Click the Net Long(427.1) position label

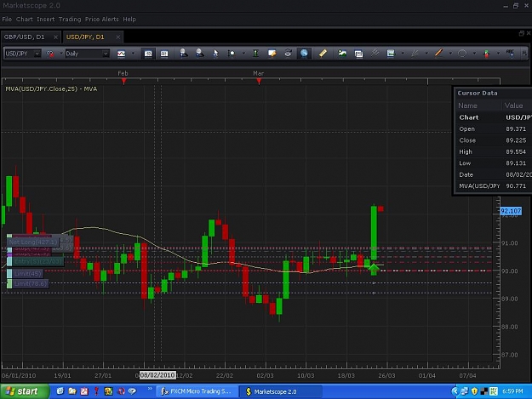33,242
